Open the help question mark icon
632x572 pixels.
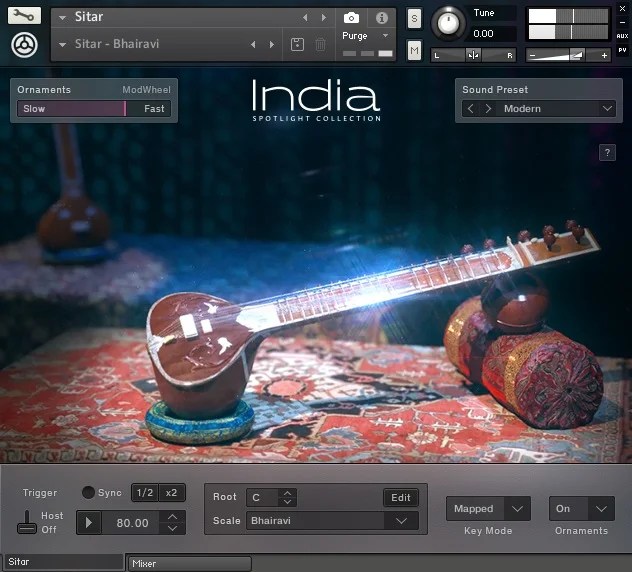coord(607,152)
